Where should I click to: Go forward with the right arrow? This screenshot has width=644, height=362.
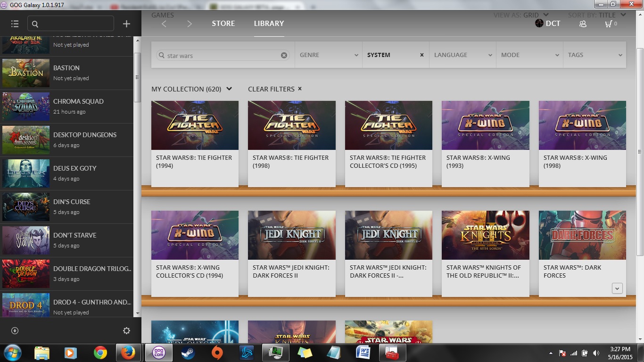[190, 24]
